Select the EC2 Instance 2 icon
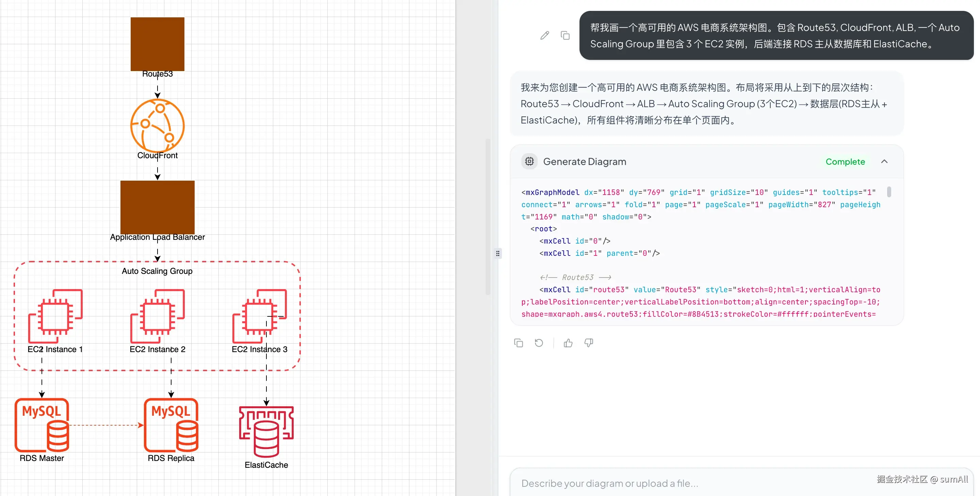 [157, 316]
